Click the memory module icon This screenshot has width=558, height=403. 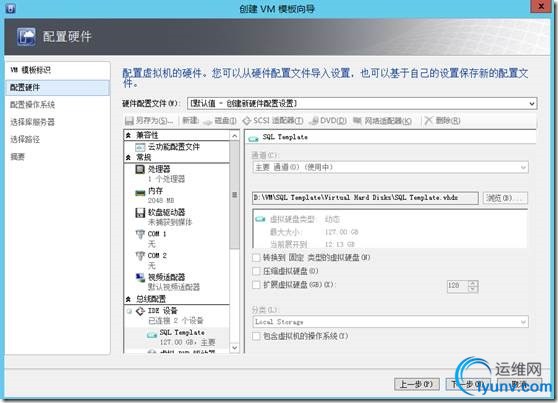[x=140, y=193]
